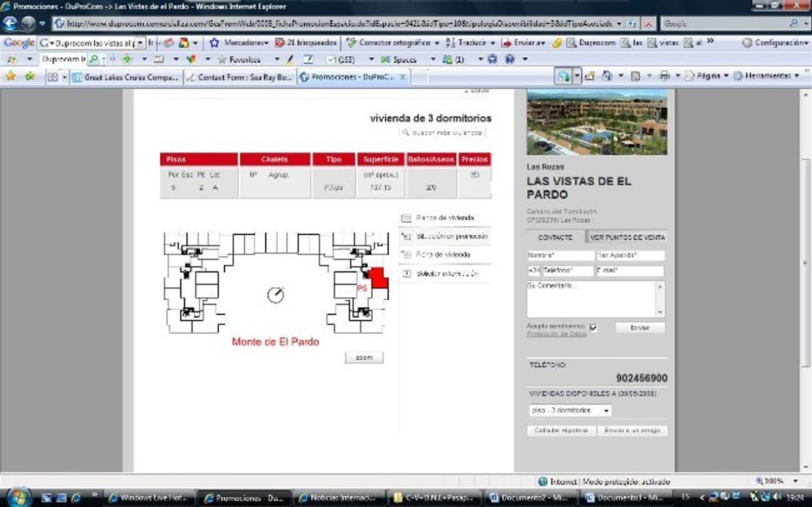Viewport: 812px width, 507px height.
Task: Click the Enviar submit button
Action: pyautogui.click(x=639, y=328)
